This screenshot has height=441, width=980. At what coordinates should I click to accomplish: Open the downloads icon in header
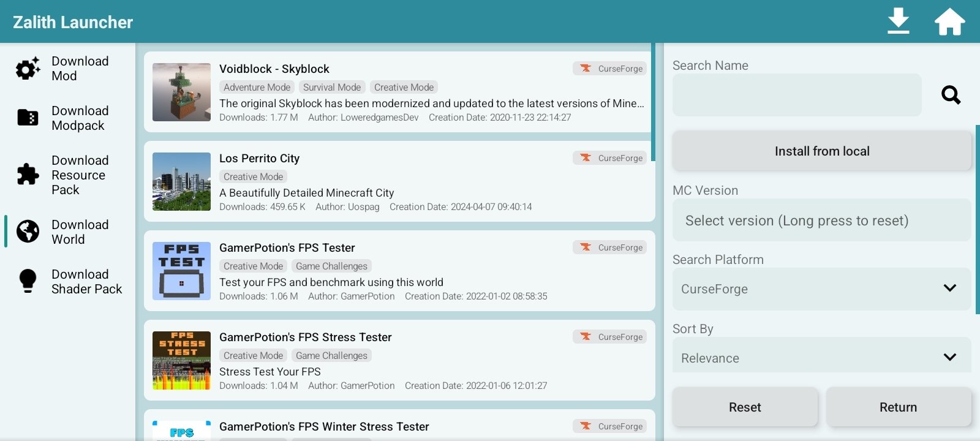click(x=898, y=21)
